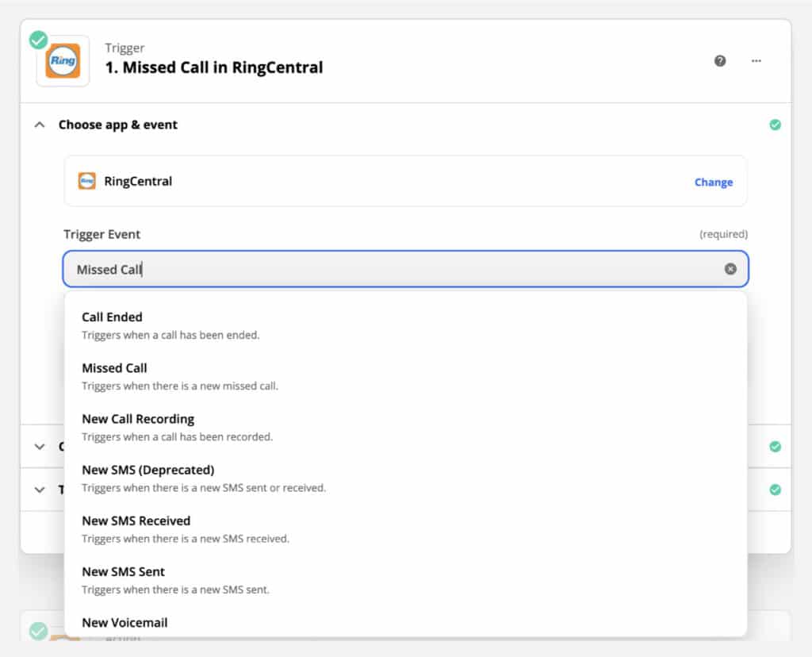Select New Call Recording from the list
Screen dimensions: 812x657
[137, 418]
